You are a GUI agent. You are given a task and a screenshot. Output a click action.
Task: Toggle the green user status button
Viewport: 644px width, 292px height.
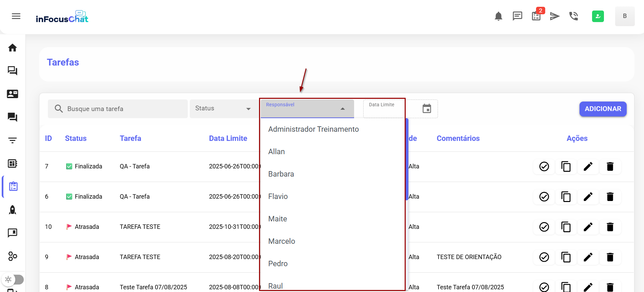click(x=597, y=16)
